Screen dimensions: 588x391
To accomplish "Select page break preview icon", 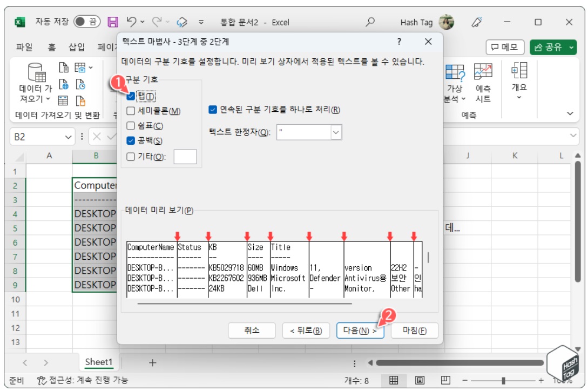I will point(445,381).
